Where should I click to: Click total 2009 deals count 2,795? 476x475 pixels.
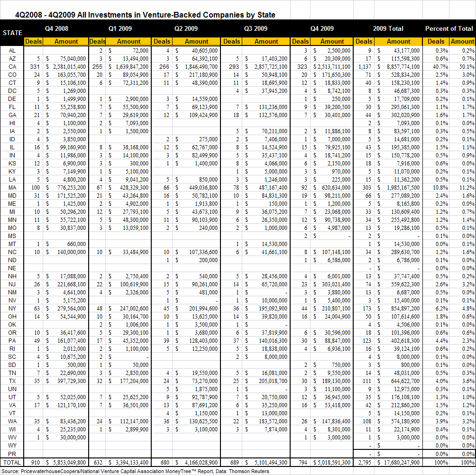click(x=365, y=463)
